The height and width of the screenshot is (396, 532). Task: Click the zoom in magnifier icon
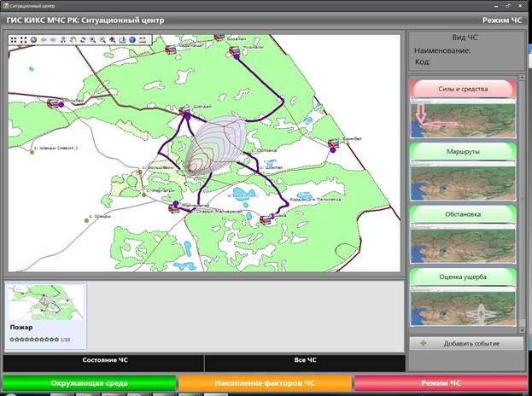click(92, 39)
